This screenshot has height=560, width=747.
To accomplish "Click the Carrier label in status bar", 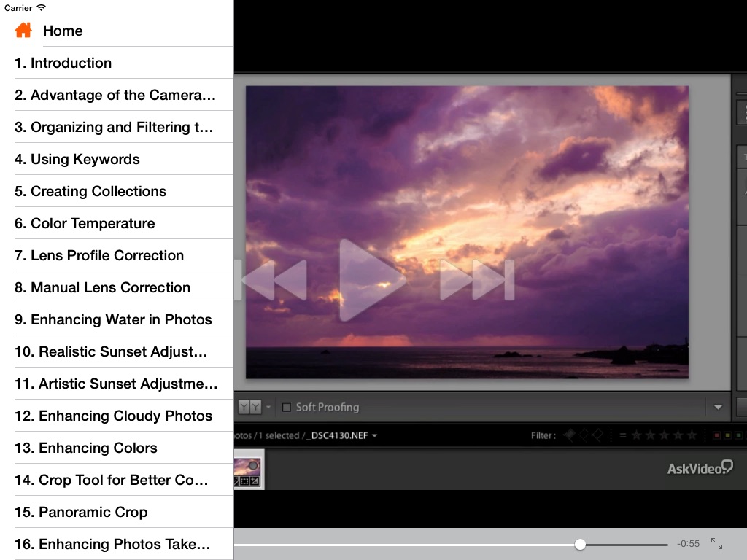I will 18,8.
